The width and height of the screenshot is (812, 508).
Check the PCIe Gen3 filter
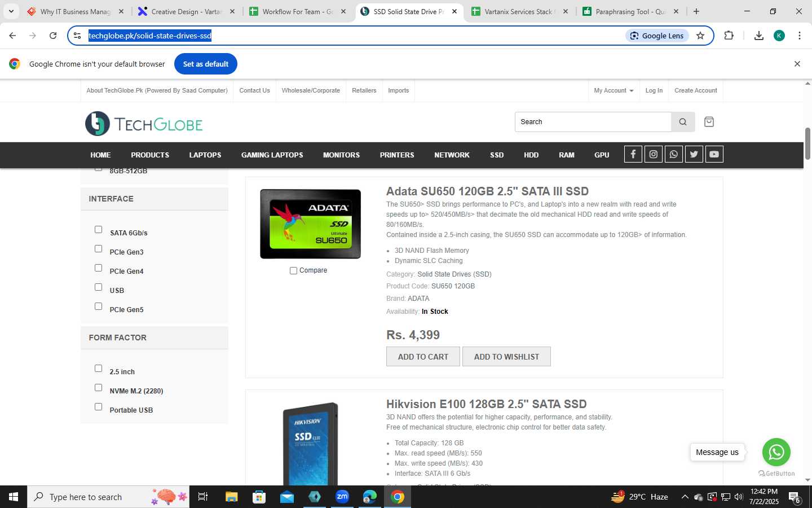(x=98, y=249)
